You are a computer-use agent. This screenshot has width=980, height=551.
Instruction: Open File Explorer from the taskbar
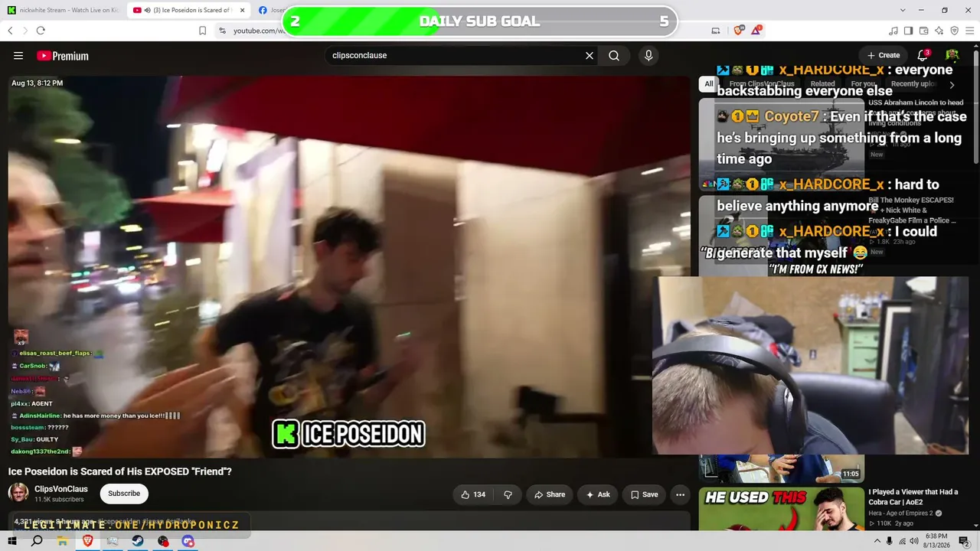[x=62, y=541]
